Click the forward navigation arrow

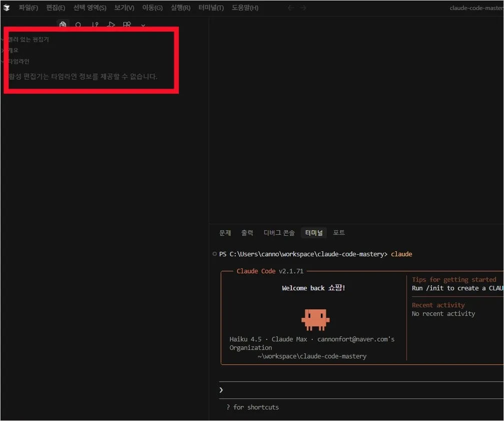[303, 8]
